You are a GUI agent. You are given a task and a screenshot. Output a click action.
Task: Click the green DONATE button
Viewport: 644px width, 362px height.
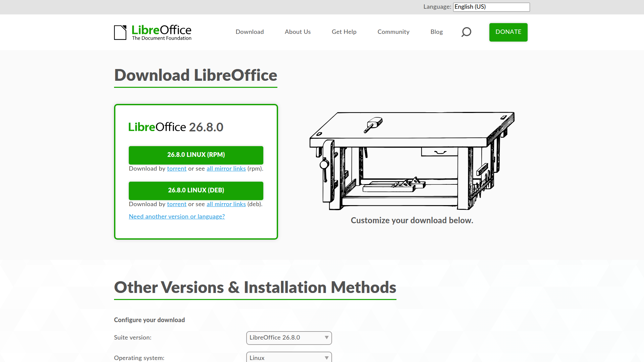point(508,32)
